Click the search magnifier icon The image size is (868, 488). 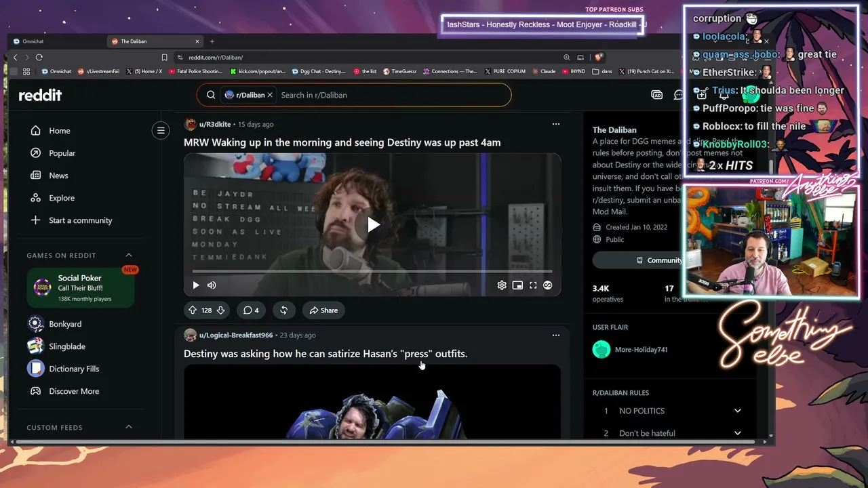coord(211,95)
